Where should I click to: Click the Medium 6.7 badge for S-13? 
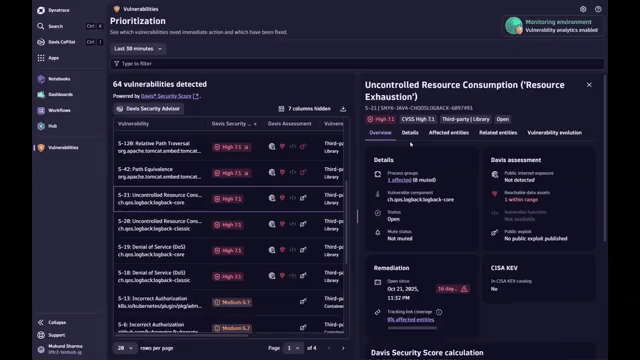[x=232, y=302]
